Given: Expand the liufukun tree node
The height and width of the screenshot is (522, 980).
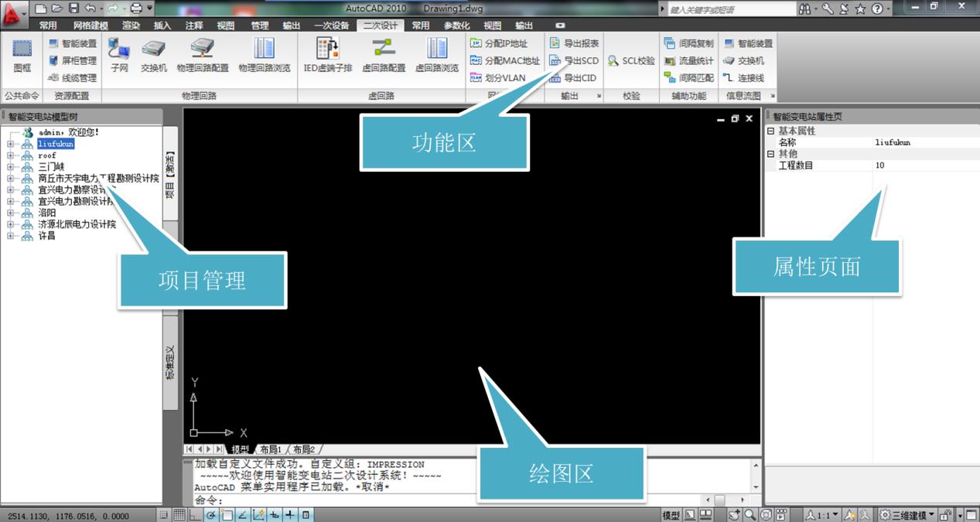Looking at the screenshot, I should click(x=11, y=144).
